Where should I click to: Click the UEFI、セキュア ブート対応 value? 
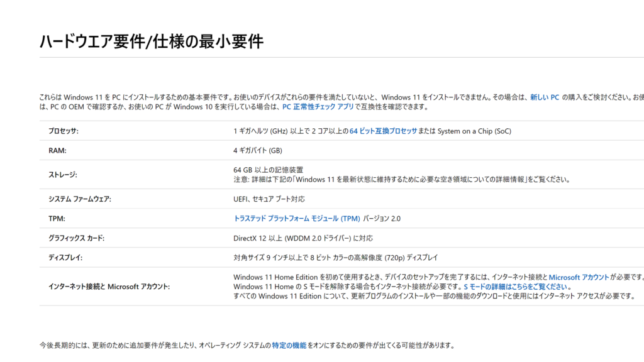(x=269, y=199)
